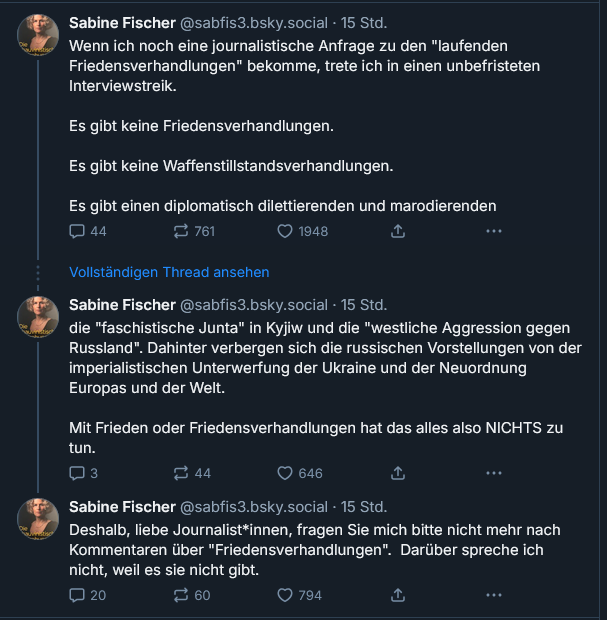Reply to the post with 3 replies
The height and width of the screenshot is (620, 607).
pyautogui.click(x=78, y=473)
